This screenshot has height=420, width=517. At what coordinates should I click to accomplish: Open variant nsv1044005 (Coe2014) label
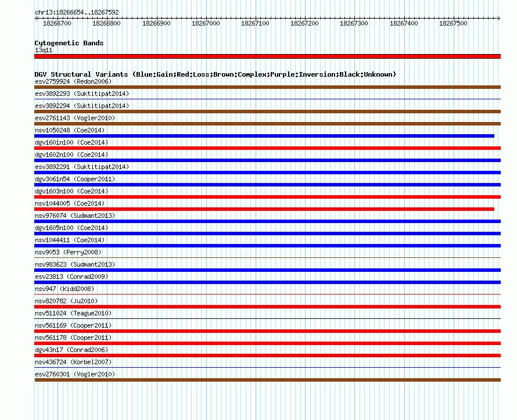click(70, 203)
